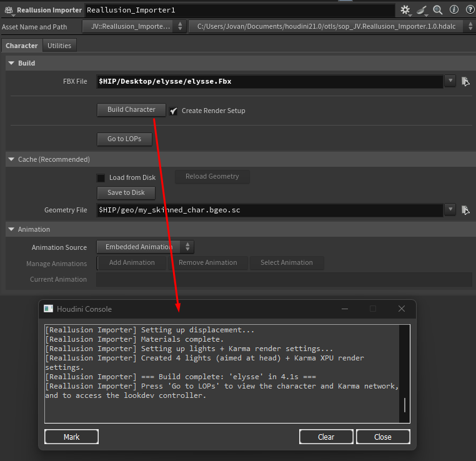The height and width of the screenshot is (461, 476).
Task: Clear the Houdini Console output
Action: (326, 437)
